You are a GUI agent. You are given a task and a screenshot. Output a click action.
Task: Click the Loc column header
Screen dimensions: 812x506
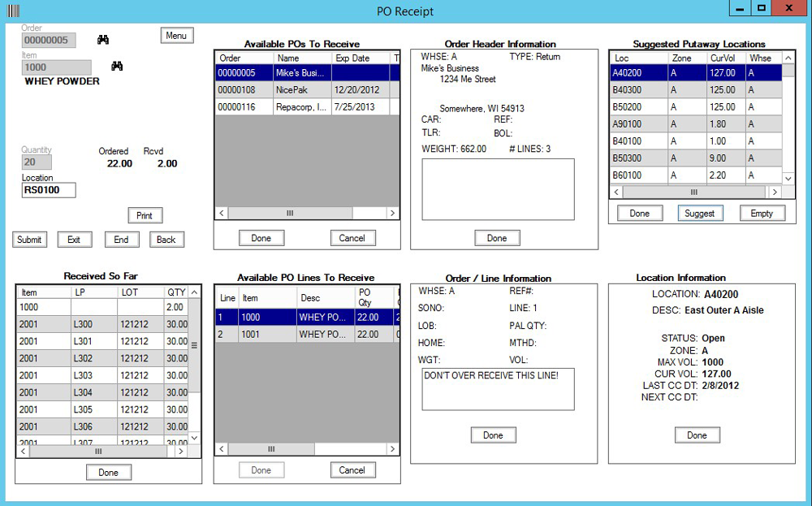[x=639, y=58]
